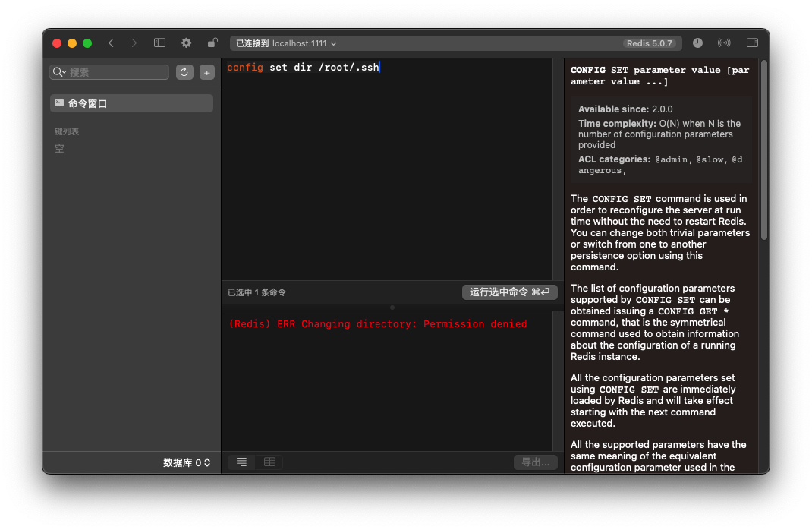Image resolution: width=812 pixels, height=530 pixels.
Task: Select 命令窗口 in the sidebar
Action: (x=131, y=103)
